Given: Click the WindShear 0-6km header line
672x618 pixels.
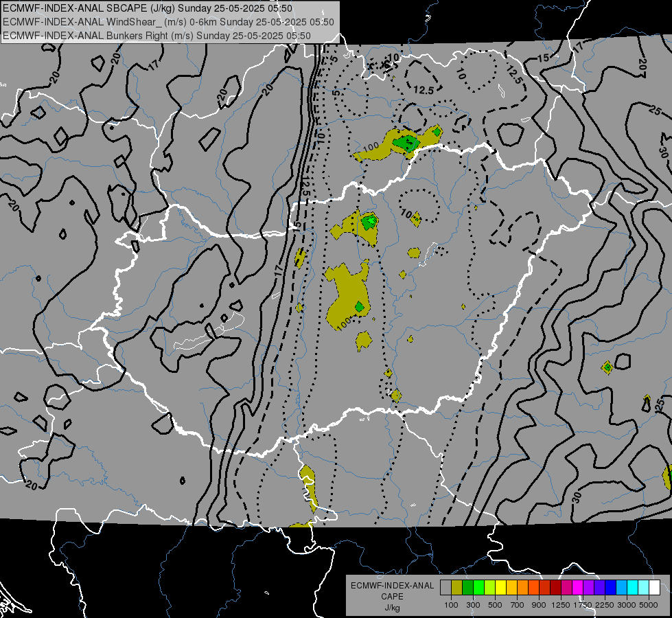Looking at the screenshot, I should coord(168,22).
